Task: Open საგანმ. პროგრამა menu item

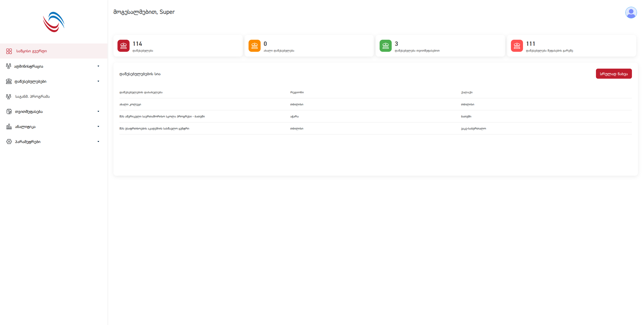Action: pos(32,97)
